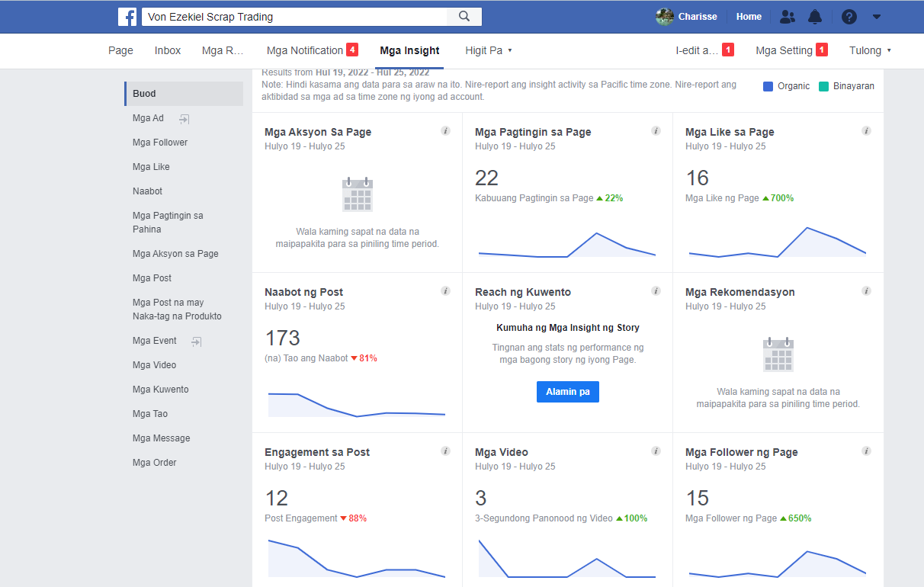Click info icon on Engagement sa Post card
924x587 pixels.
point(445,451)
